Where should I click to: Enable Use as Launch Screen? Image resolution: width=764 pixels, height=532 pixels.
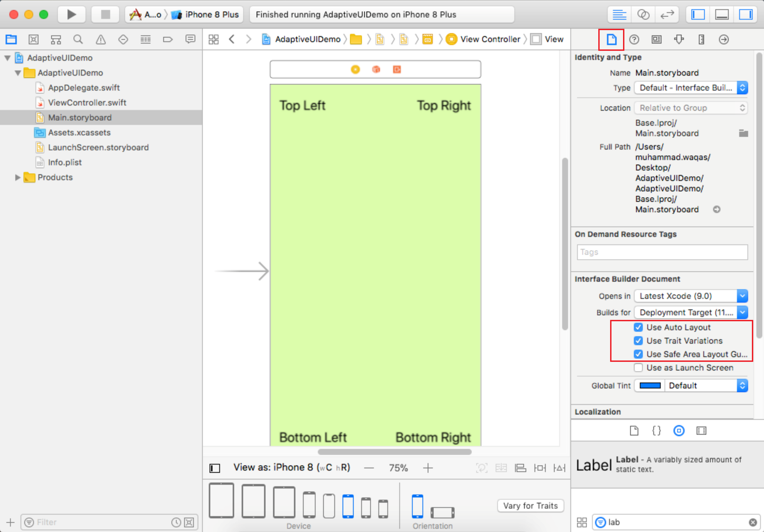point(638,368)
